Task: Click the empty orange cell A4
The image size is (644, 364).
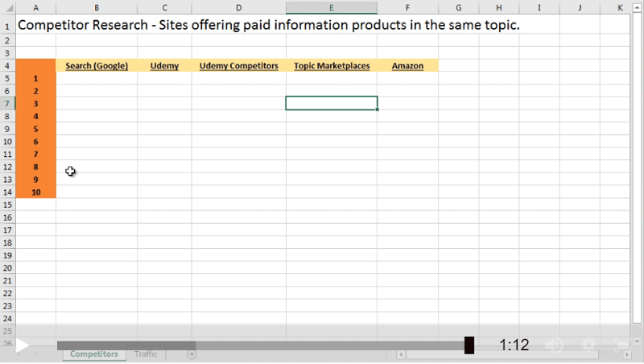Action: 35,66
